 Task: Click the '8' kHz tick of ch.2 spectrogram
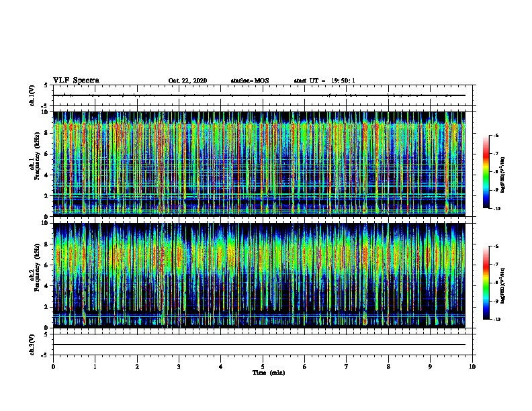[x=46, y=244]
